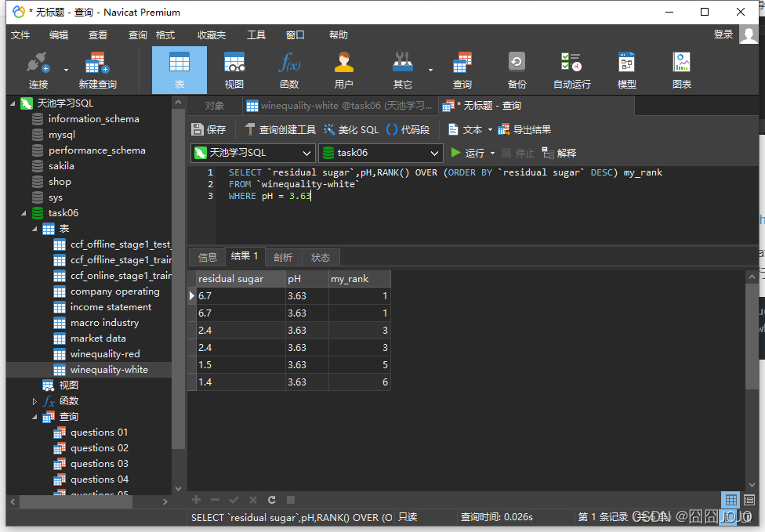Click the 解释 explain button
765x532 pixels.
pyautogui.click(x=559, y=153)
